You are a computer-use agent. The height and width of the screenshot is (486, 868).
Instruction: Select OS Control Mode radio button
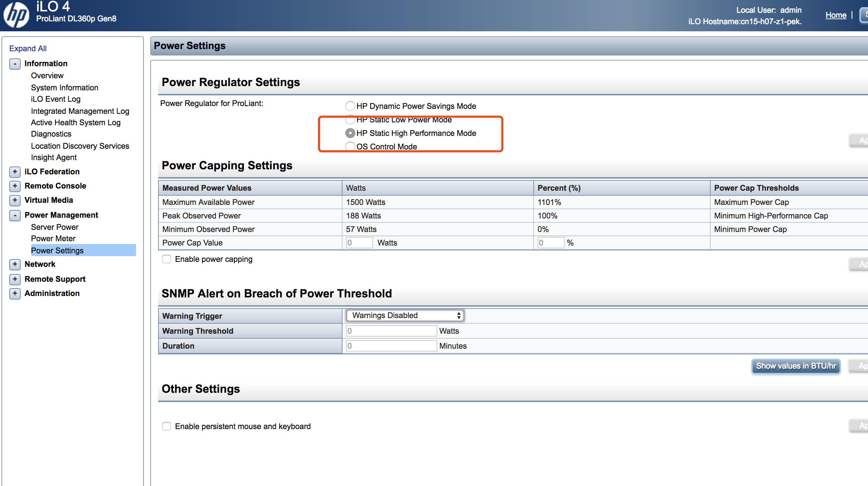350,147
